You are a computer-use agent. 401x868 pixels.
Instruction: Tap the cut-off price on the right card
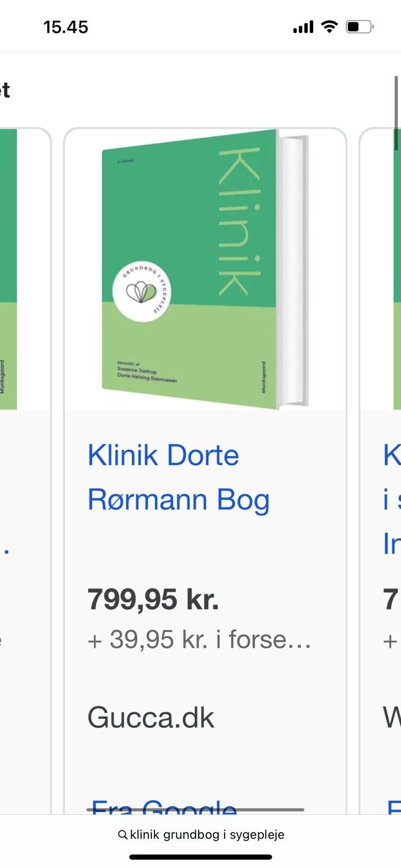point(391,600)
